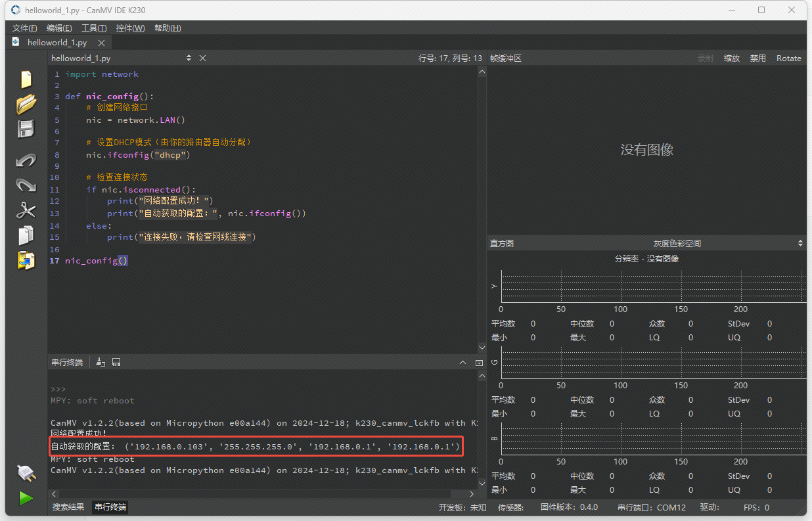This screenshot has width=812, height=521.
Task: Open the 控件(W) menu
Action: point(130,28)
